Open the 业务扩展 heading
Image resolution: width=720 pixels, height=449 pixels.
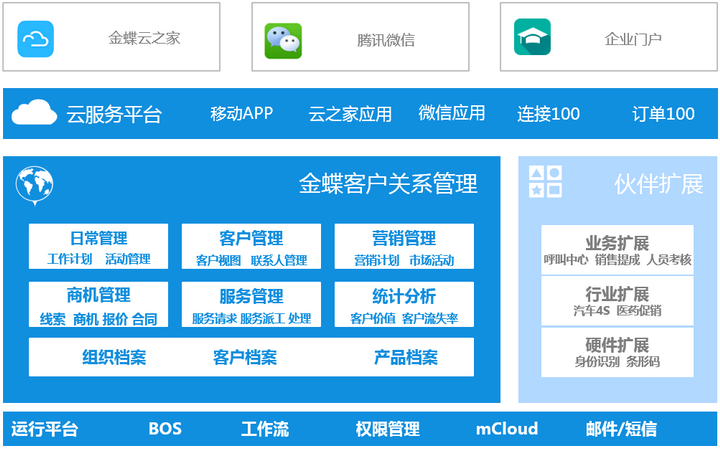tap(617, 243)
